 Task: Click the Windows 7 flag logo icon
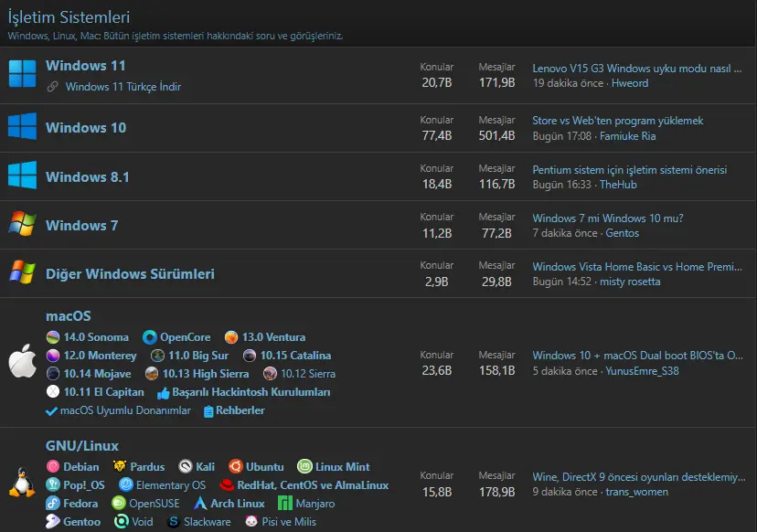click(22, 224)
